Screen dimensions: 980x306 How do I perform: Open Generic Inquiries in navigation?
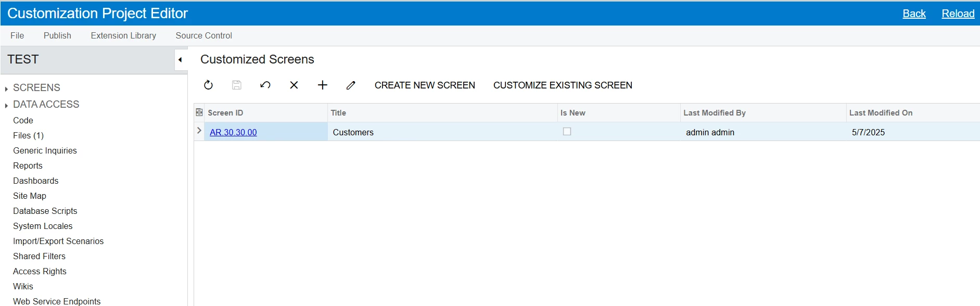pyautogui.click(x=45, y=150)
